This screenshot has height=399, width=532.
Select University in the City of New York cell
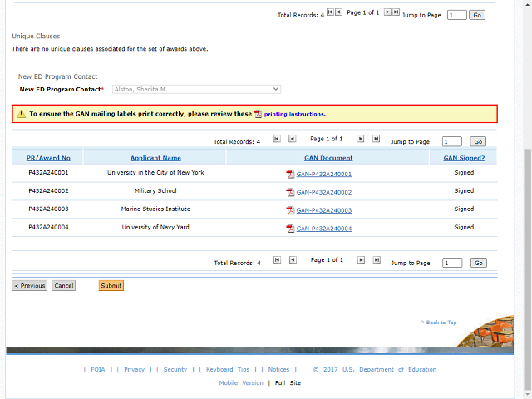pyautogui.click(x=155, y=173)
